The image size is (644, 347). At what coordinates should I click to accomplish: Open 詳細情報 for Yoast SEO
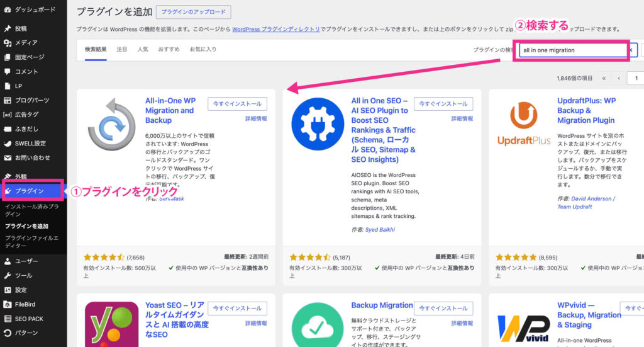256,323
